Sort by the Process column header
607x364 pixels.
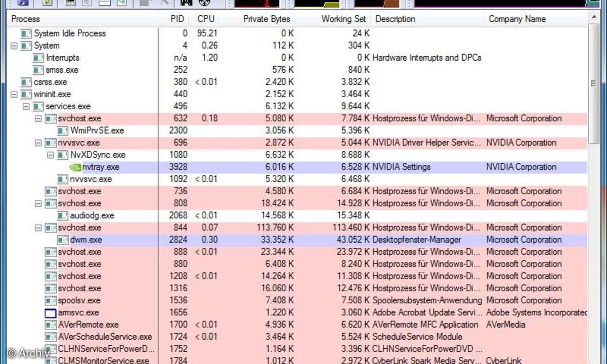tap(83, 19)
